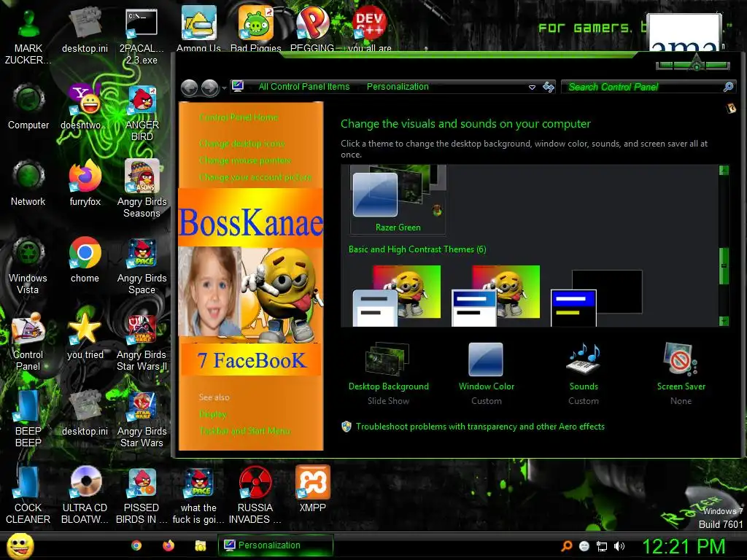This screenshot has height=560, width=747.
Task: Launch Firefox from the taskbar
Action: click(x=169, y=545)
